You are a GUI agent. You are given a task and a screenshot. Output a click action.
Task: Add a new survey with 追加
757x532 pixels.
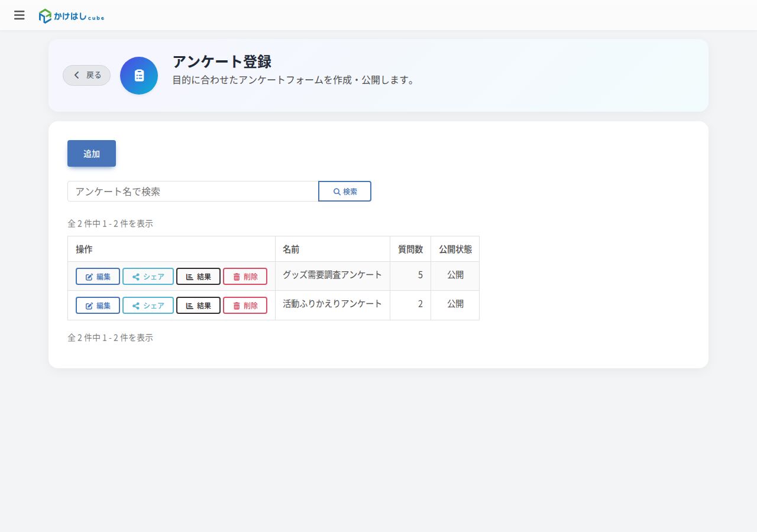pyautogui.click(x=92, y=154)
